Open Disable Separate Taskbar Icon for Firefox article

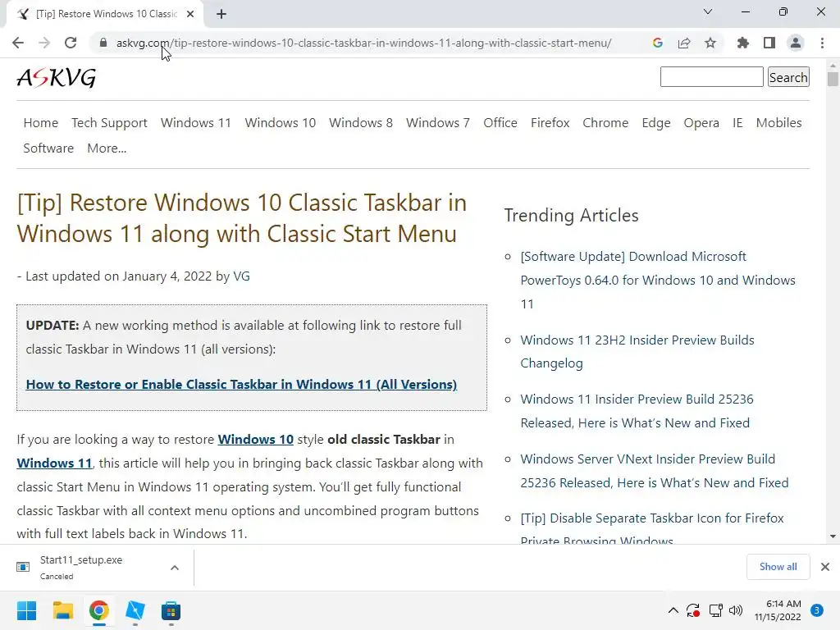click(x=652, y=527)
